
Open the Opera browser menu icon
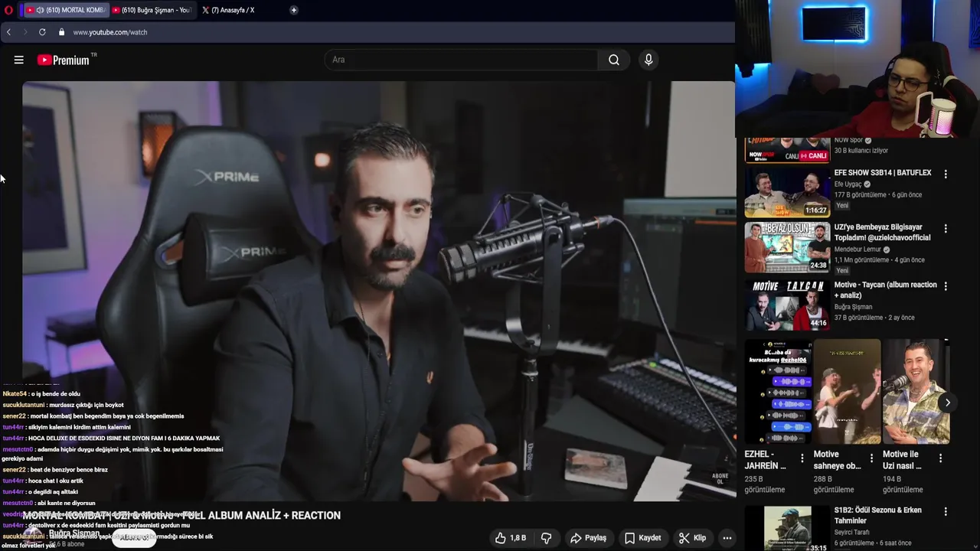point(8,10)
